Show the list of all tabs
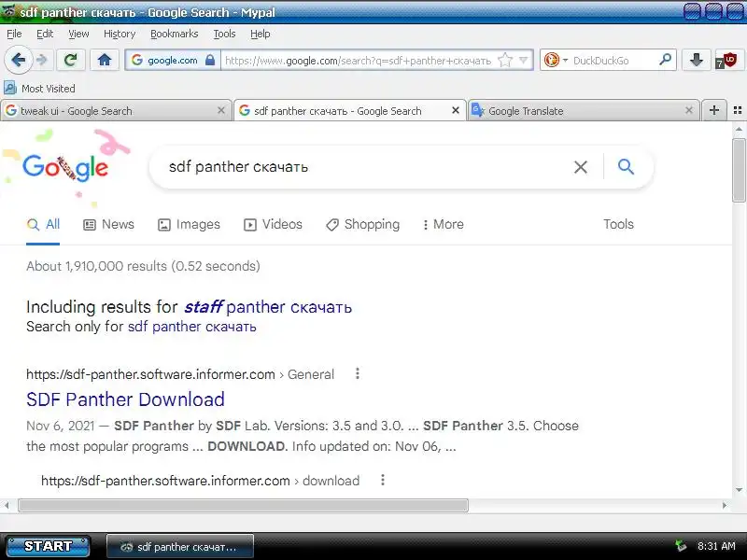747x560 pixels. tap(738, 110)
